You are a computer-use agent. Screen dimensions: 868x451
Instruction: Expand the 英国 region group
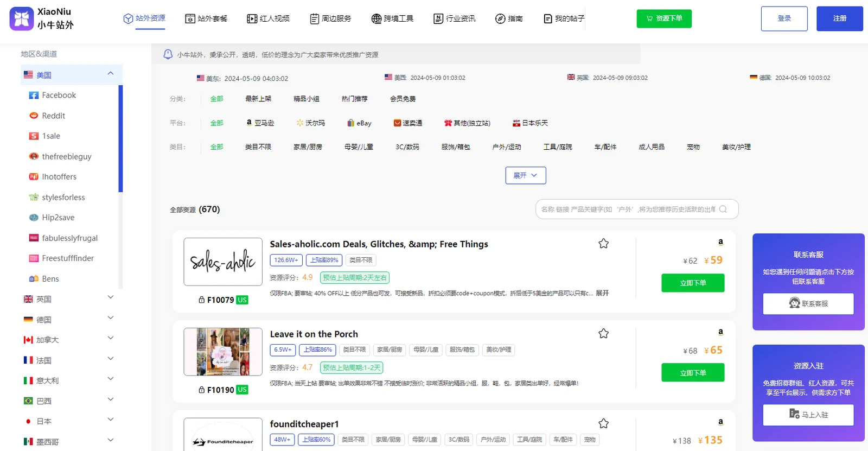click(111, 297)
